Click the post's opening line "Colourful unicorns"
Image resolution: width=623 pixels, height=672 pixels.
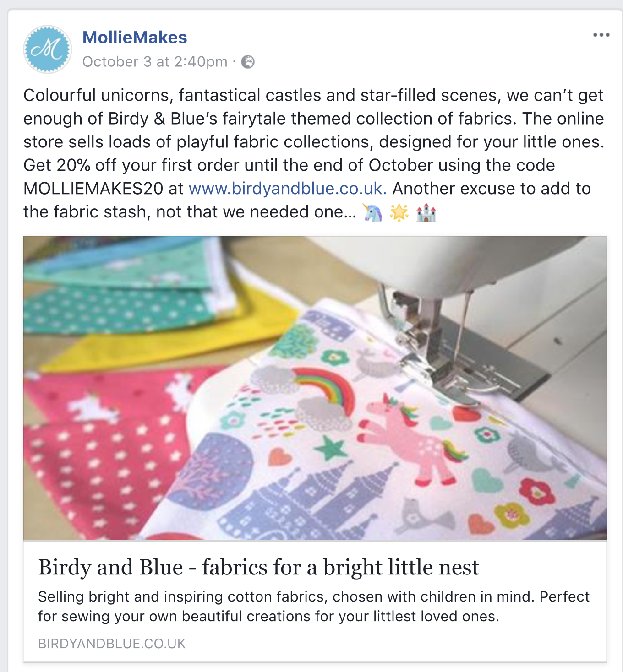[98, 96]
